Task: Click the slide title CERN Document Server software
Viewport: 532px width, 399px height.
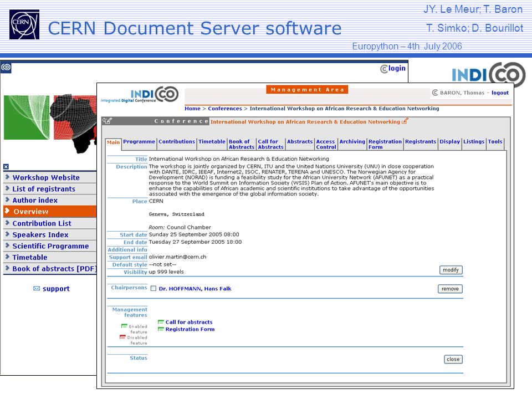Action: (195, 28)
